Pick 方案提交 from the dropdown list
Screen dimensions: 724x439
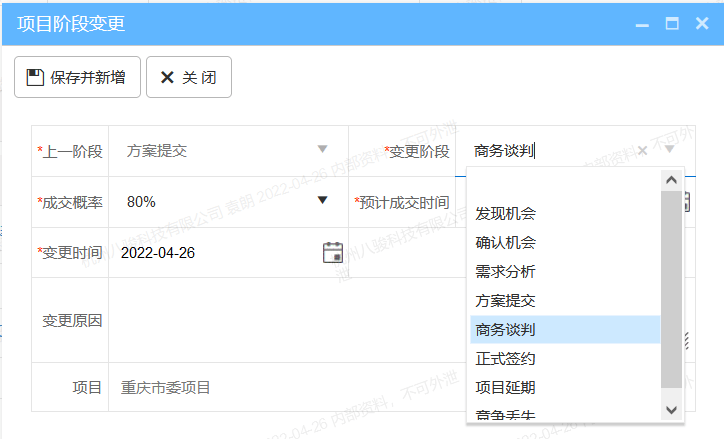coord(505,301)
